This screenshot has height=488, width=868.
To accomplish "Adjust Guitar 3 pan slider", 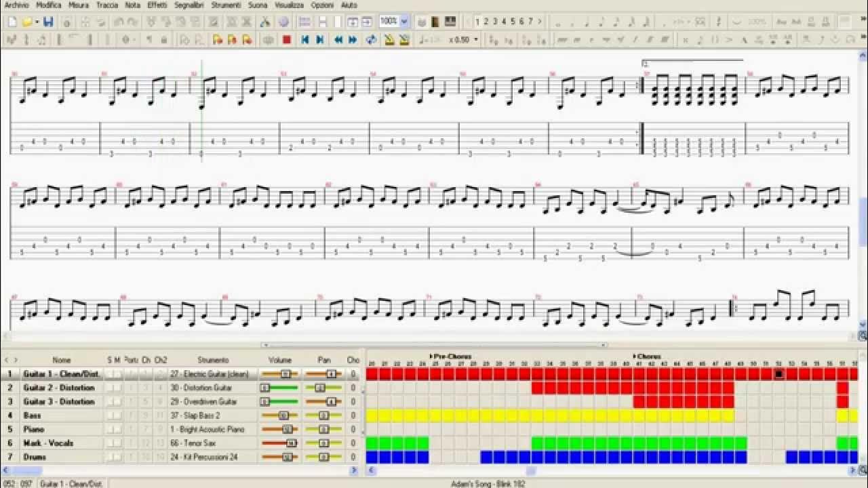I will click(x=323, y=402).
